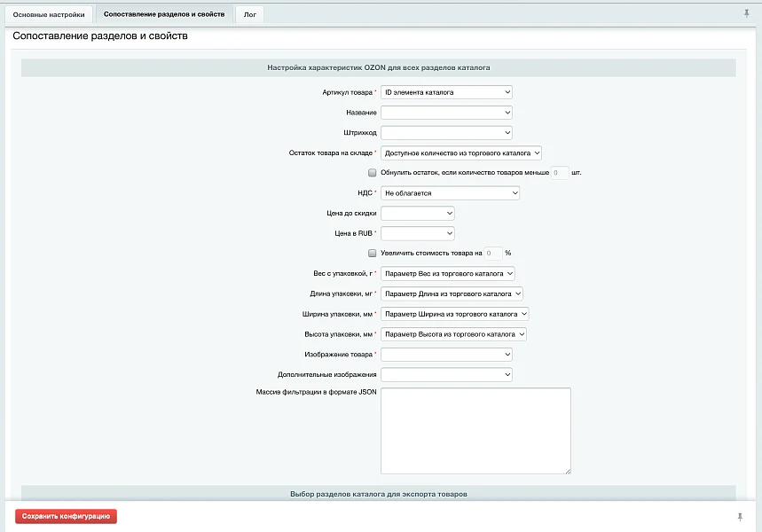Open the Вес с упаковкой dropdown
The image size is (762, 532).
(x=448, y=274)
